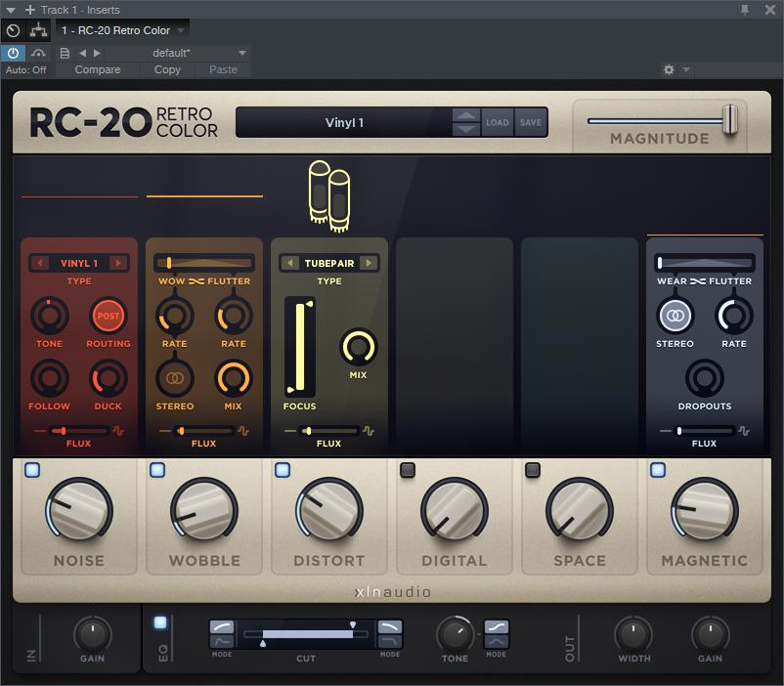Click the LOAD preset button
The width and height of the screenshot is (784, 686).
(497, 122)
